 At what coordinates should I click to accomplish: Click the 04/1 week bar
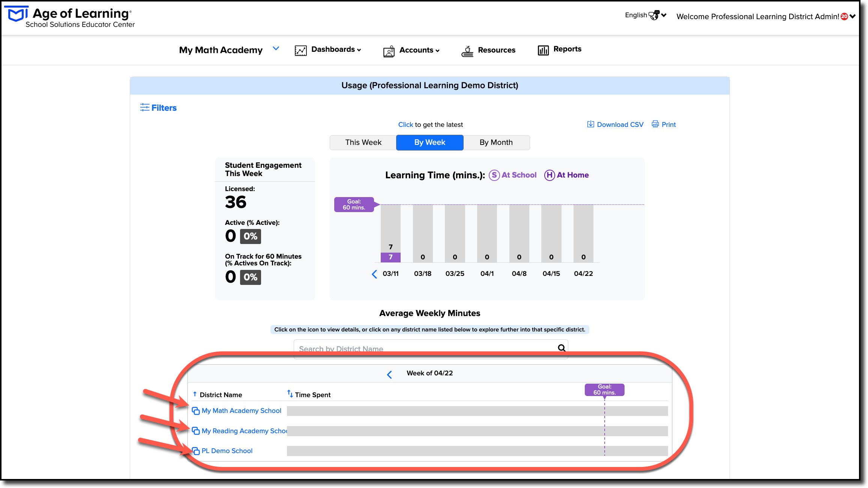coord(487,233)
